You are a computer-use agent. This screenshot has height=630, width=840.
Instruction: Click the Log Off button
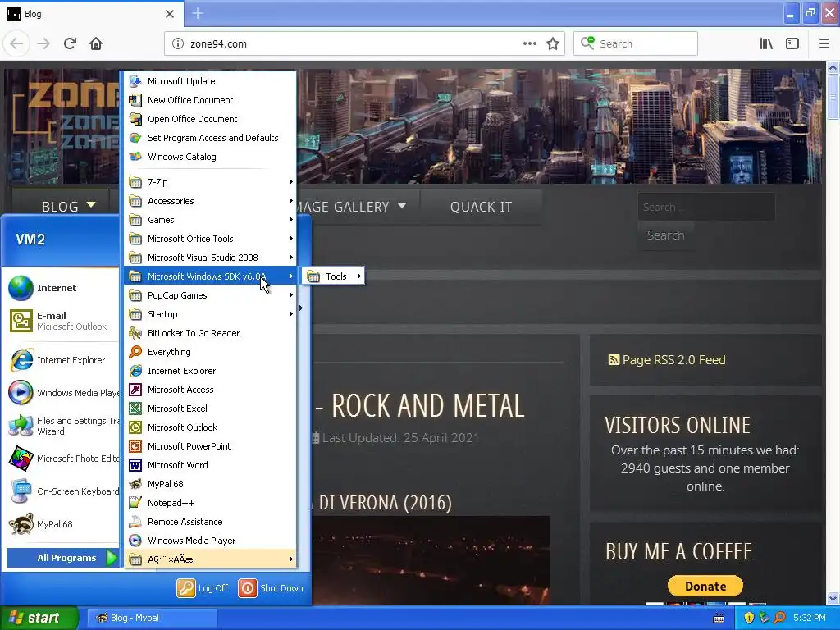coord(203,588)
